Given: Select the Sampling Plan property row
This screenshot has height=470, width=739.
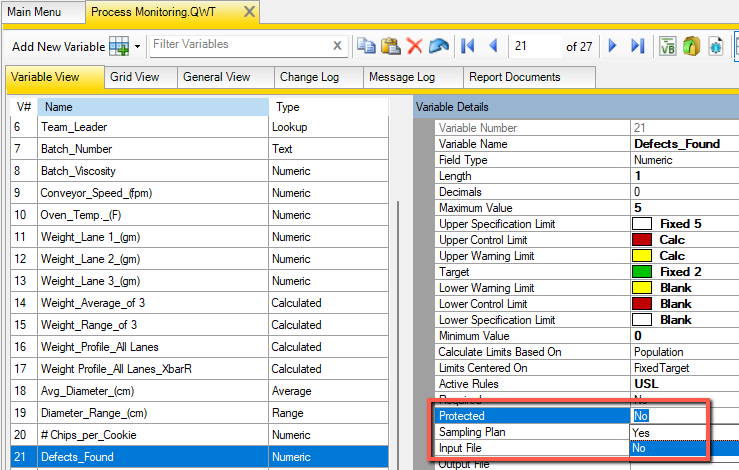Looking at the screenshot, I should click(533, 432).
